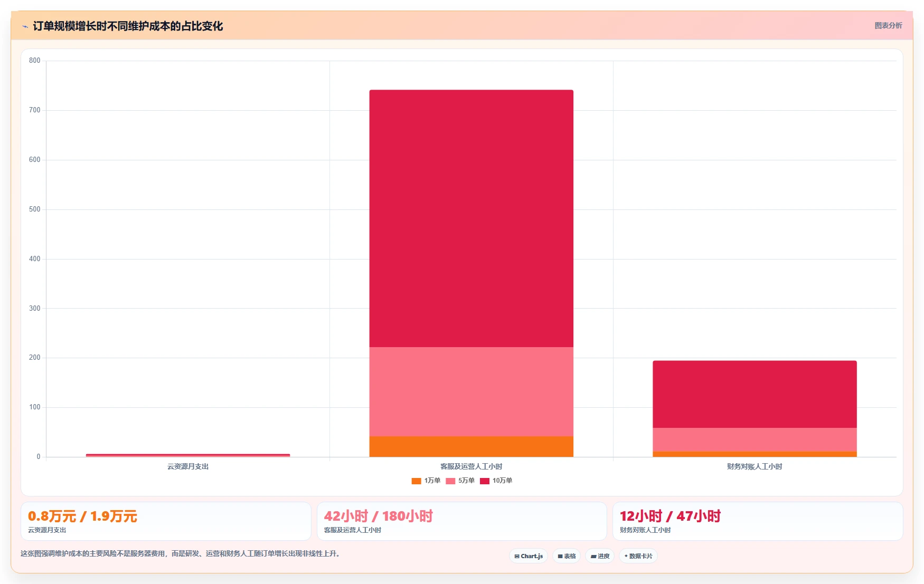Click the 12小时 / 47小时 card value
Viewport: 924px width, 584px height.
(670, 516)
